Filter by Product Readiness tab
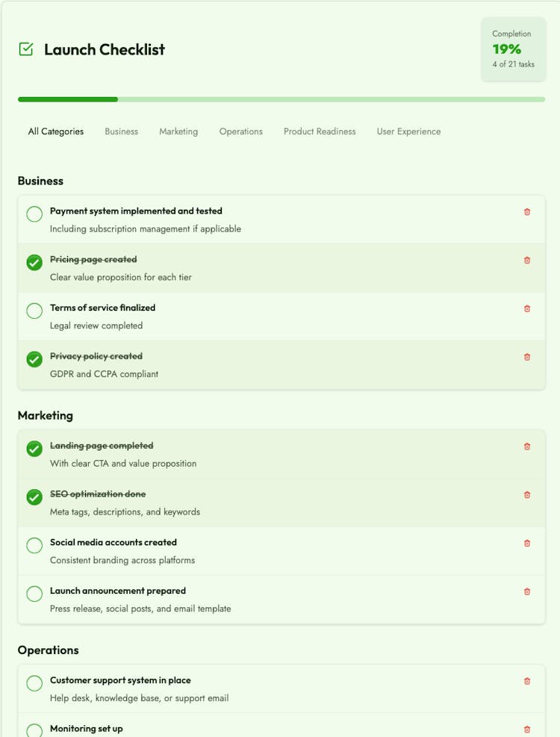The height and width of the screenshot is (737, 560). pos(320,131)
